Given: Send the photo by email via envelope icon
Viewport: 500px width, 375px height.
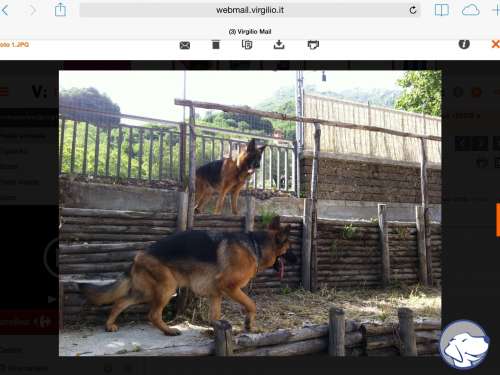Looking at the screenshot, I should [x=185, y=45].
